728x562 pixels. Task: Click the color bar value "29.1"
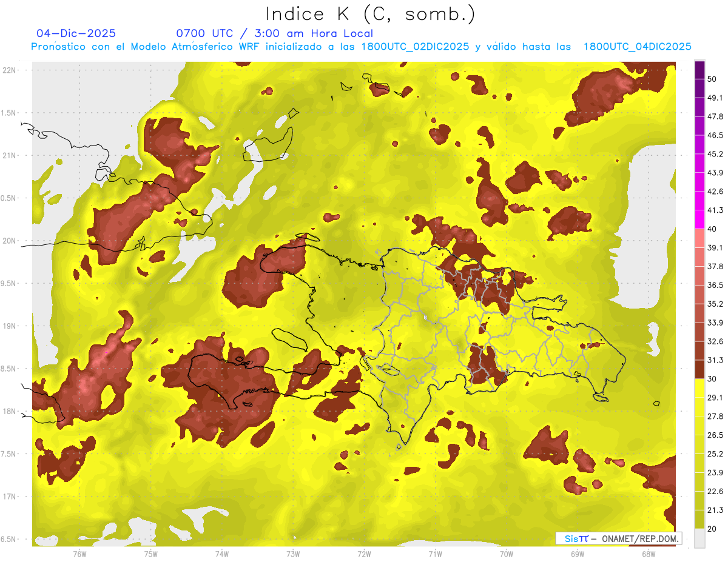(715, 397)
